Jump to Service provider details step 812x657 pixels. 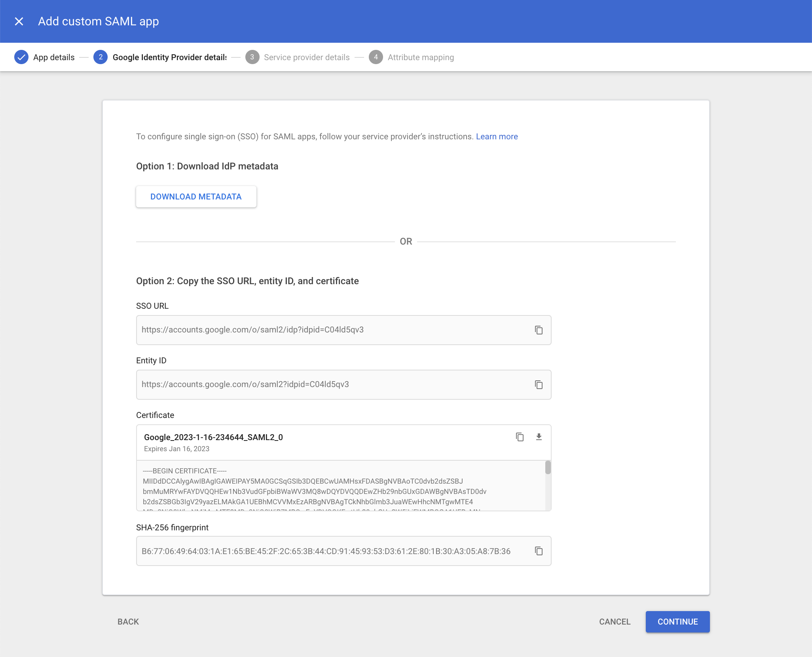click(307, 57)
